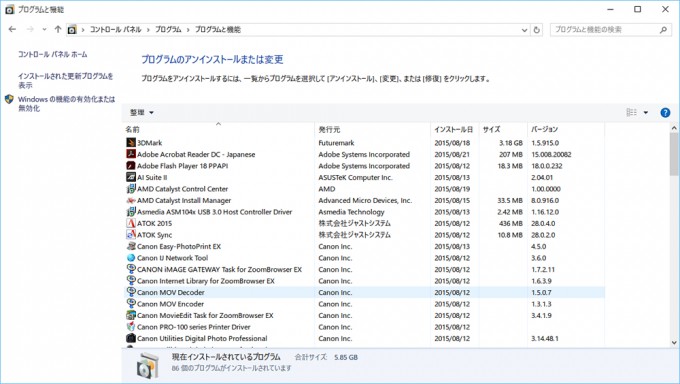Click the ATOK 2015 icon
Image resolution: width=680 pixels, height=384 pixels.
[131, 223]
